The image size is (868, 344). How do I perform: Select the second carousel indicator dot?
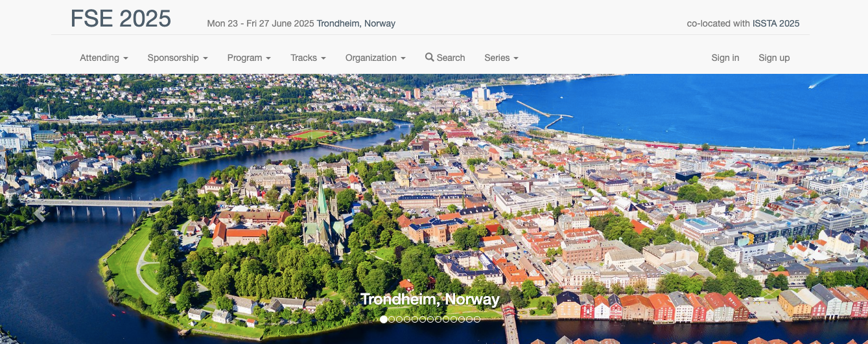(x=392, y=319)
